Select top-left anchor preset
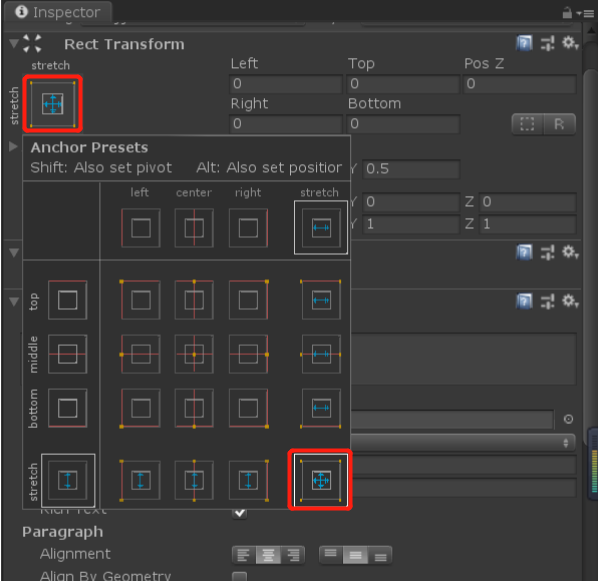The width and height of the screenshot is (598, 581). click(x=140, y=300)
